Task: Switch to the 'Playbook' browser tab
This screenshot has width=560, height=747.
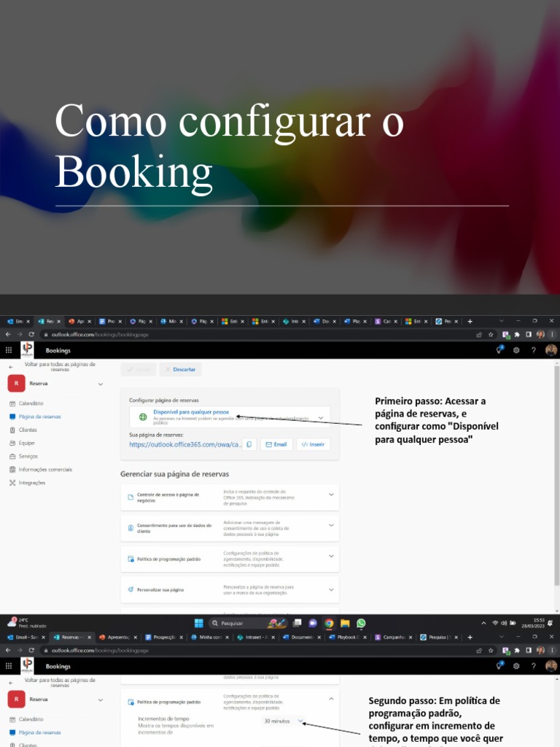Action: tap(349, 637)
